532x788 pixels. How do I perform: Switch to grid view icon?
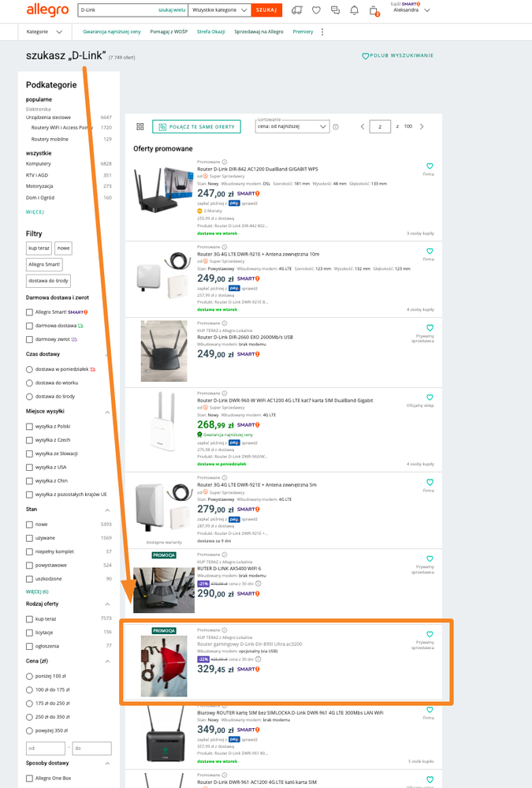(x=140, y=127)
